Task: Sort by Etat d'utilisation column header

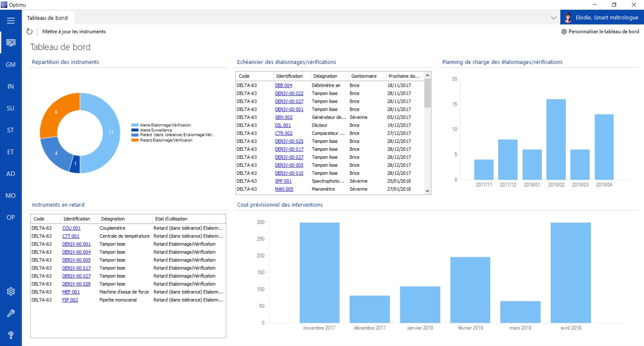Action: point(189,219)
